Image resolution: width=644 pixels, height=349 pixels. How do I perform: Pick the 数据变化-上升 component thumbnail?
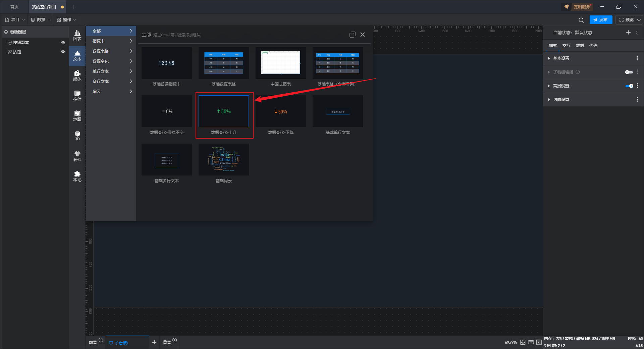[224, 111]
